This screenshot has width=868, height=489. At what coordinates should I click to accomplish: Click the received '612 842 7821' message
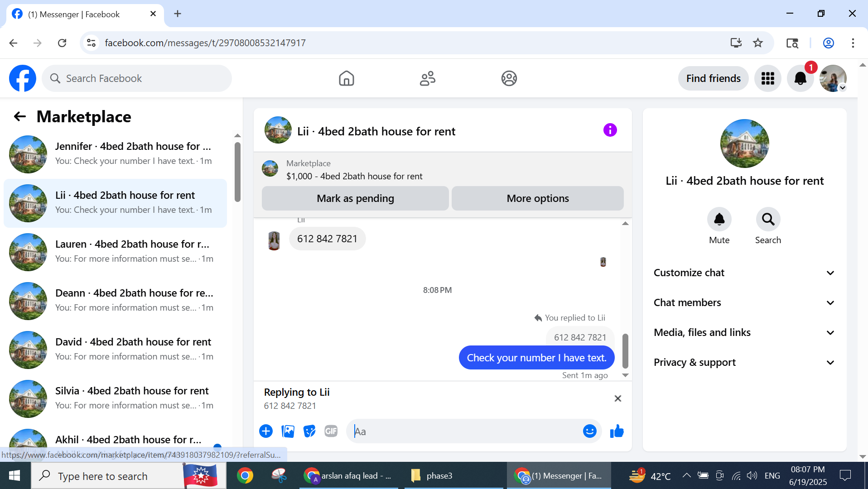coord(327,239)
